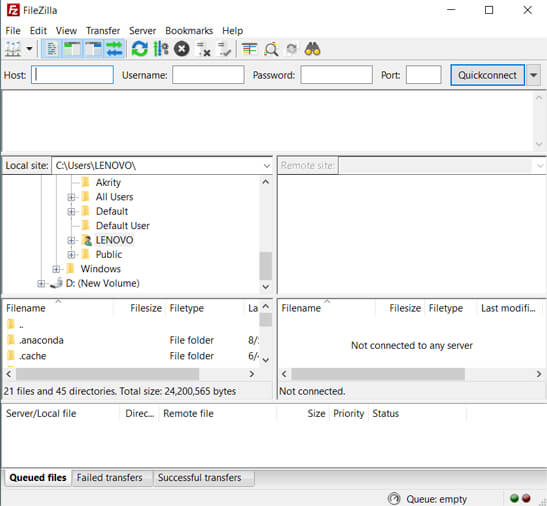The height and width of the screenshot is (506, 547).
Task: Expand the Default folder node
Action: [x=71, y=211]
